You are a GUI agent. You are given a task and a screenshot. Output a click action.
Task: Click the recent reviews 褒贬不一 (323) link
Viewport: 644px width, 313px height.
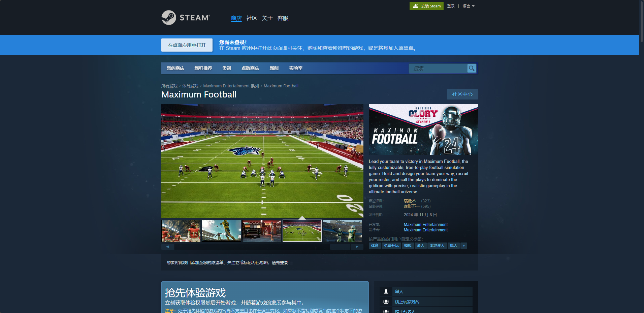click(x=417, y=201)
